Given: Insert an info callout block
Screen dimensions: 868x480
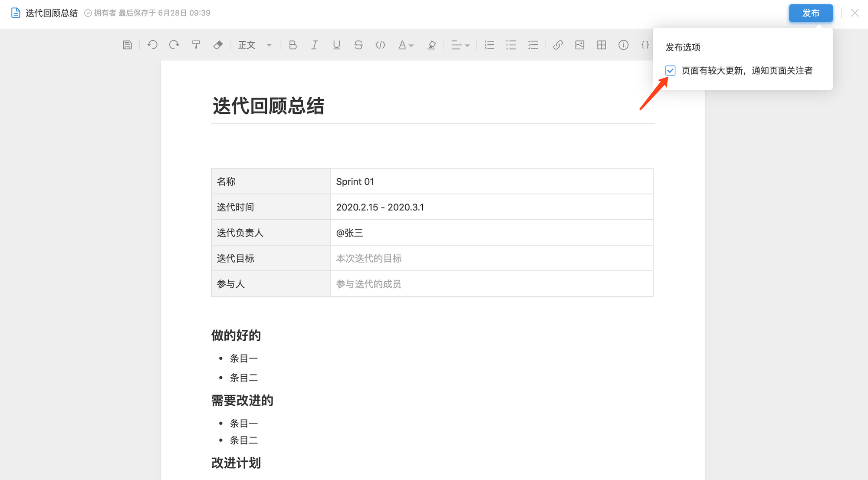Looking at the screenshot, I should 624,45.
